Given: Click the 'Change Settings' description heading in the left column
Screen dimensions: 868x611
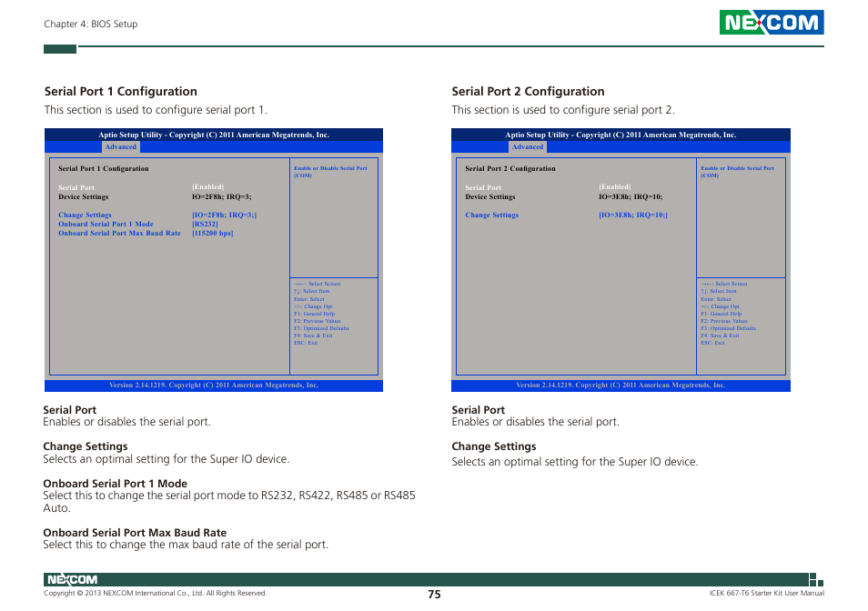Looking at the screenshot, I should [x=86, y=446].
